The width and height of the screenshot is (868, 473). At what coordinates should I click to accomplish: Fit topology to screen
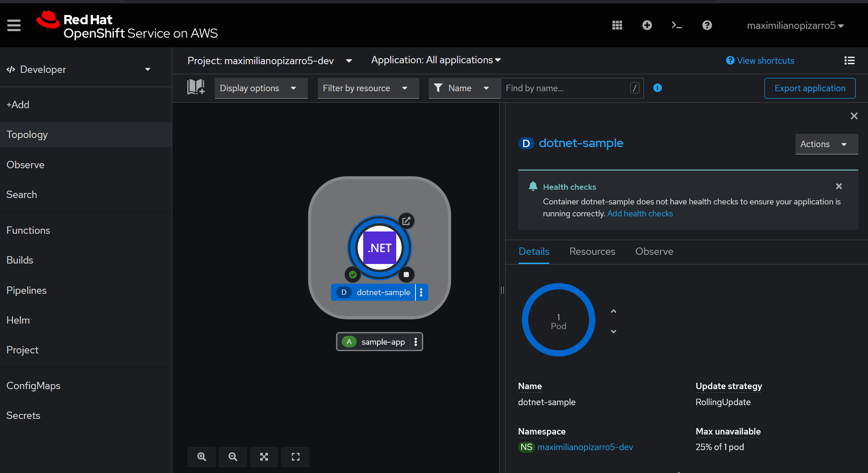tap(264, 456)
